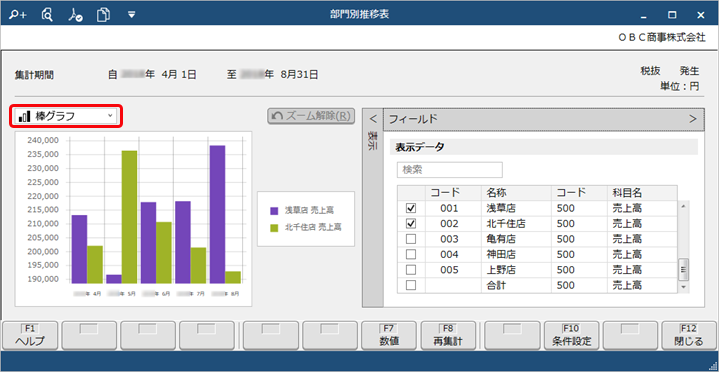719x372 pixels.
Task: Check the 004 神田店 checkbox
Action: pyautogui.click(x=411, y=255)
